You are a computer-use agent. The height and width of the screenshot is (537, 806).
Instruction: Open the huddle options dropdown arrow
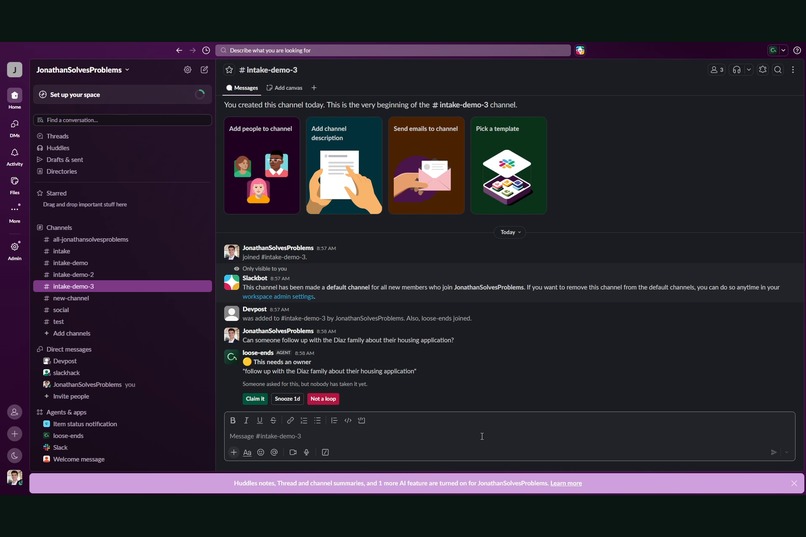[748, 70]
